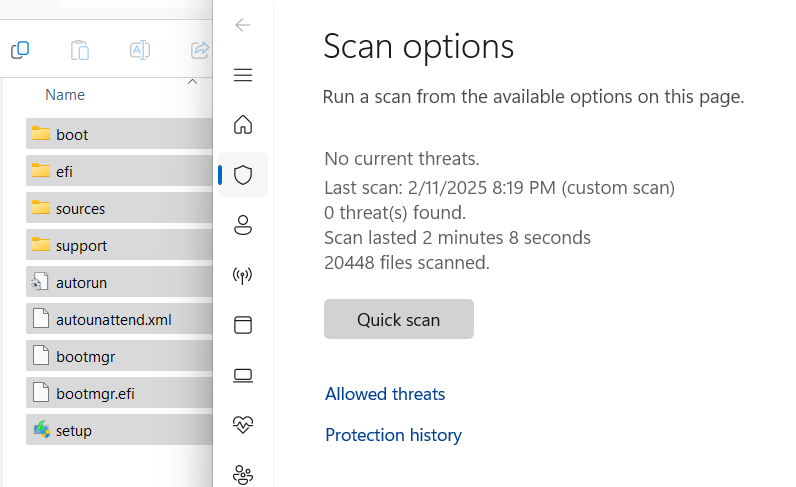
Task: Expand the hamburger navigation menu
Action: point(243,75)
